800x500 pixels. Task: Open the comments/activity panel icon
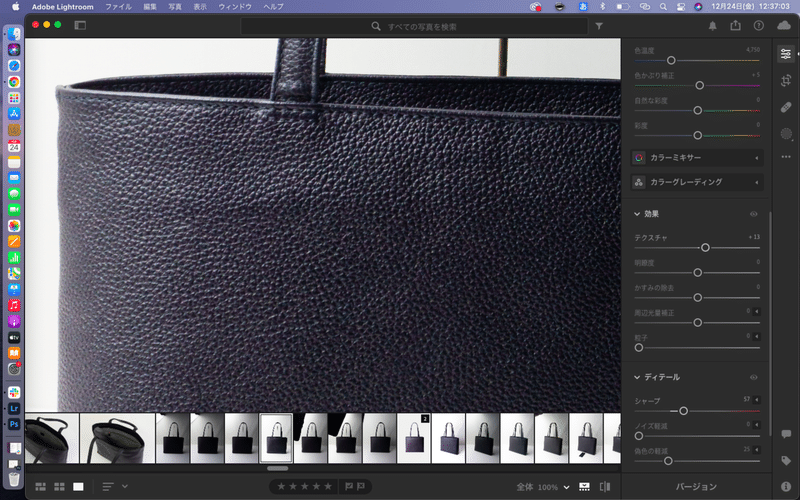[786, 434]
